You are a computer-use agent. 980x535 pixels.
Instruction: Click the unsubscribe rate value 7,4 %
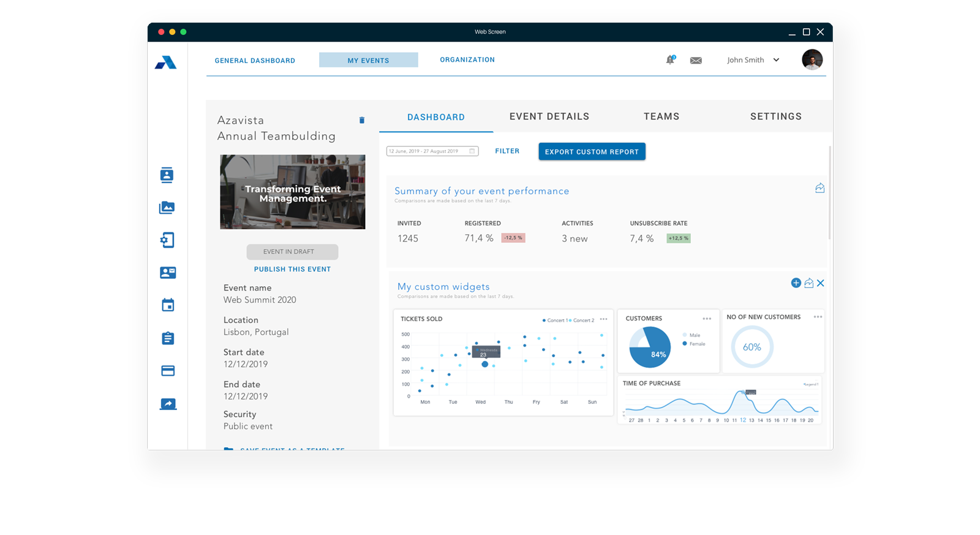click(642, 238)
